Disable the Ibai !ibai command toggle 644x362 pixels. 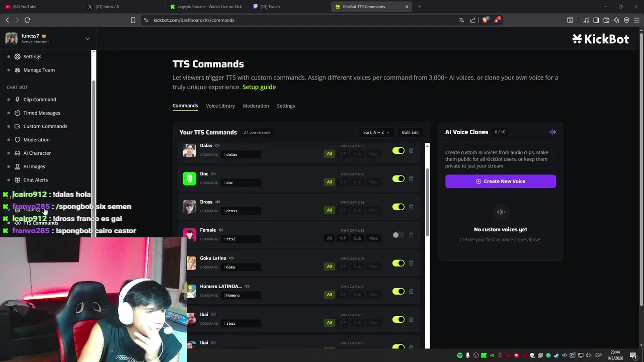[398, 319]
